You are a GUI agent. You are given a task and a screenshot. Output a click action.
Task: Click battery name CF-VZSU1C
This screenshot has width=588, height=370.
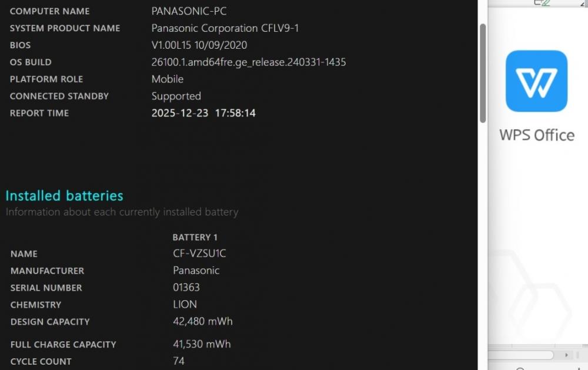coord(199,254)
